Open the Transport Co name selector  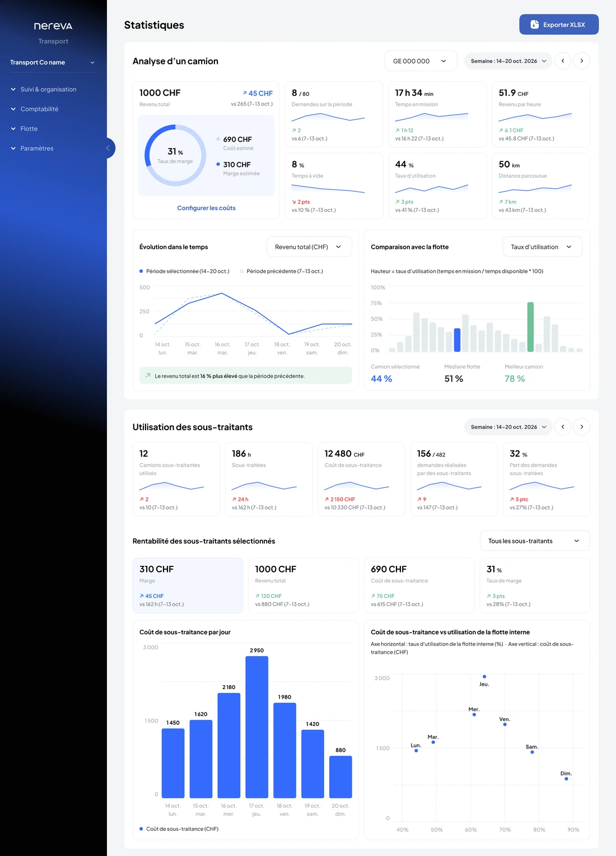click(x=53, y=62)
